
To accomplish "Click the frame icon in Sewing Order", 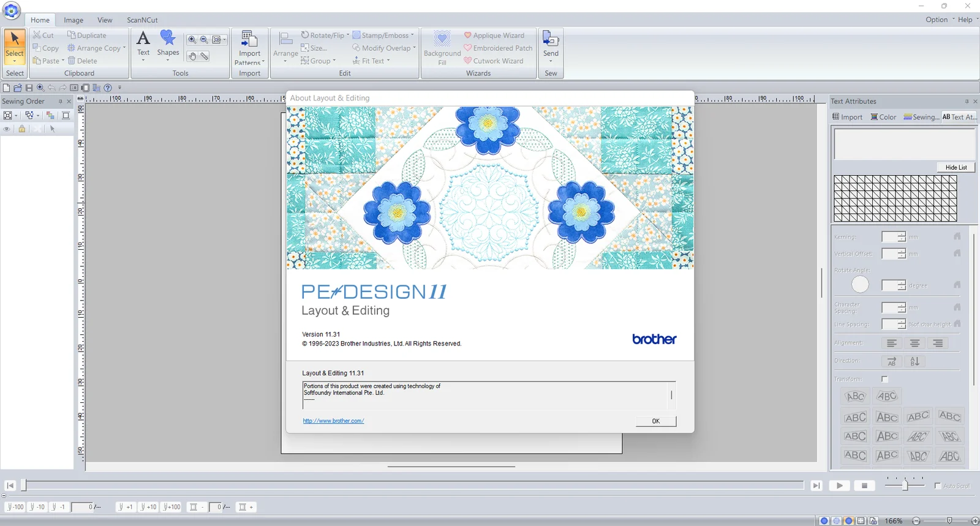I will pyautogui.click(x=66, y=115).
